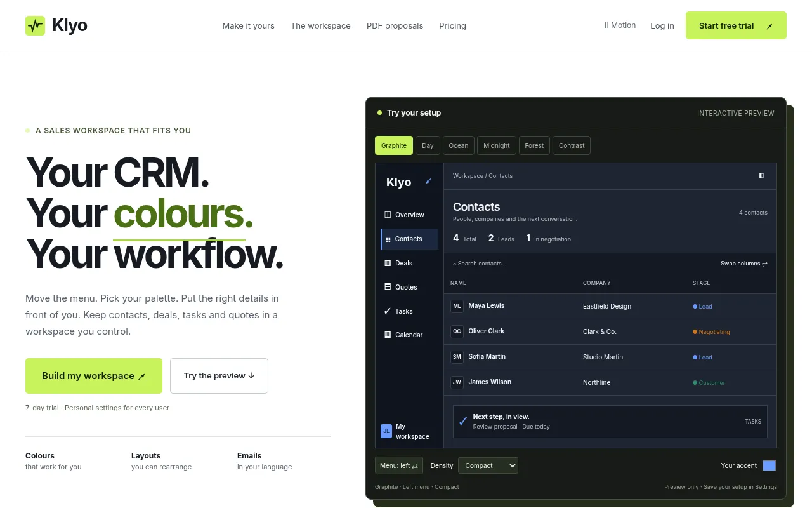The image size is (812, 508).
Task: Click the Klyo pulse logo icon
Action: [35, 25]
